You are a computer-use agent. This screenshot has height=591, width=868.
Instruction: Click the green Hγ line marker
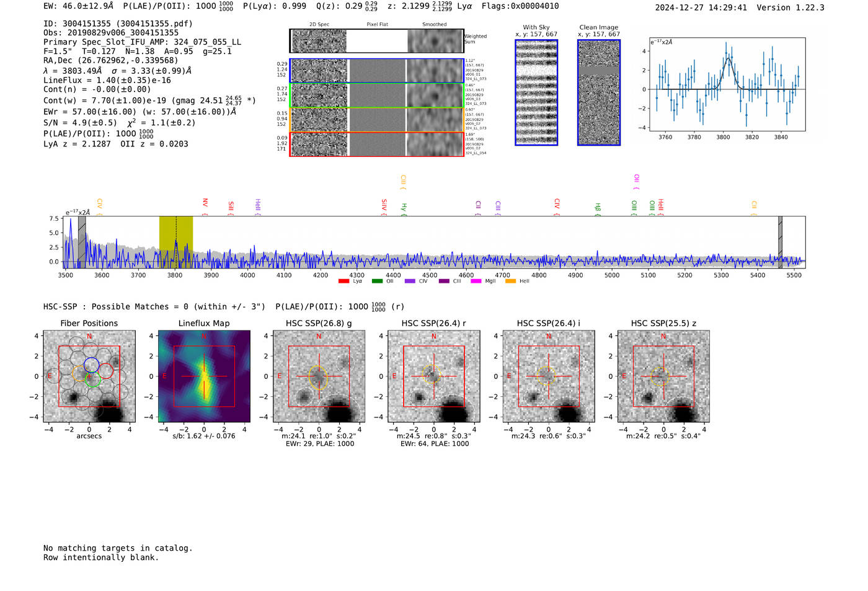click(x=404, y=209)
